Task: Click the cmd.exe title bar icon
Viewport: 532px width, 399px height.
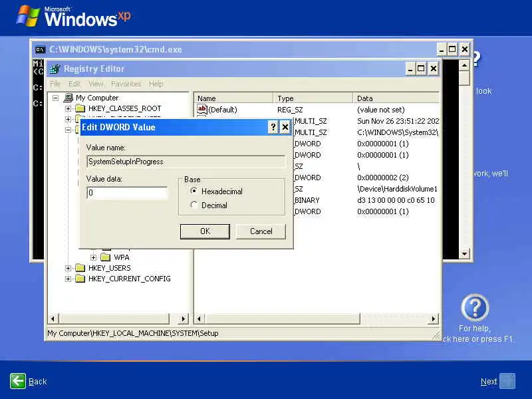Action: 40,49
